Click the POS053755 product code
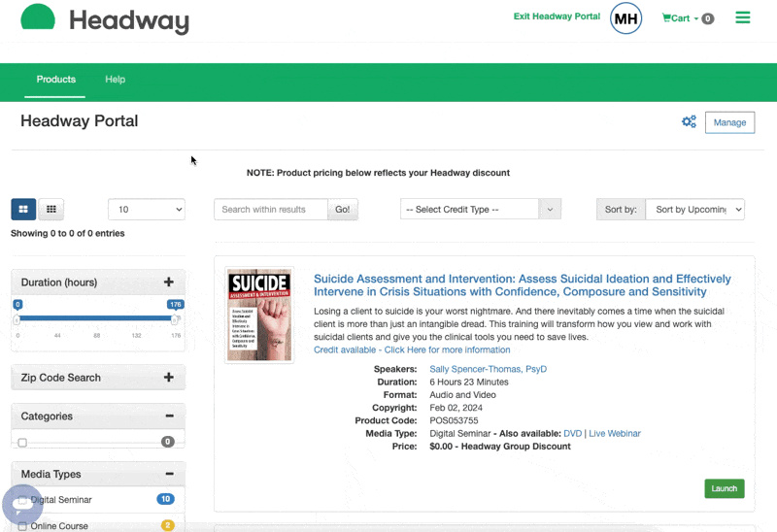Viewport: 777px width, 532px height. pyautogui.click(x=454, y=420)
